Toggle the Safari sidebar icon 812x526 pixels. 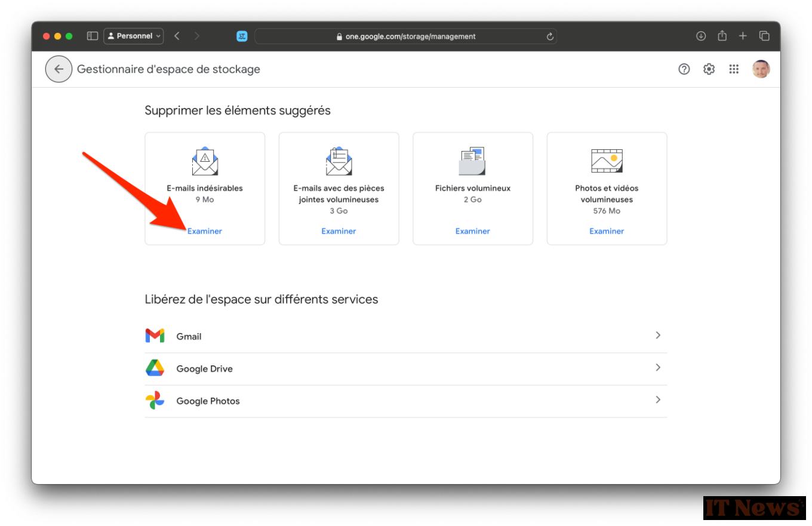point(92,36)
